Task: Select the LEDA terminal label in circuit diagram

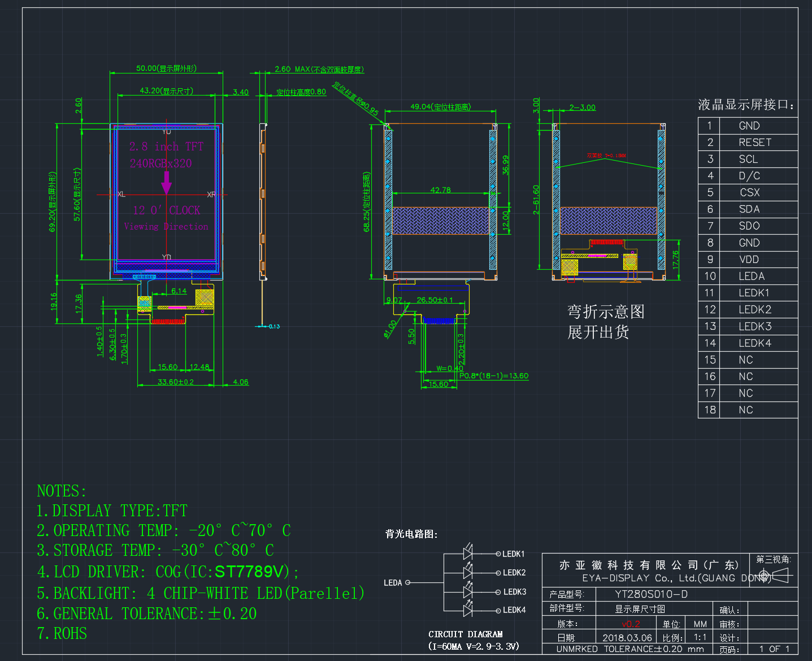Action: point(393,583)
